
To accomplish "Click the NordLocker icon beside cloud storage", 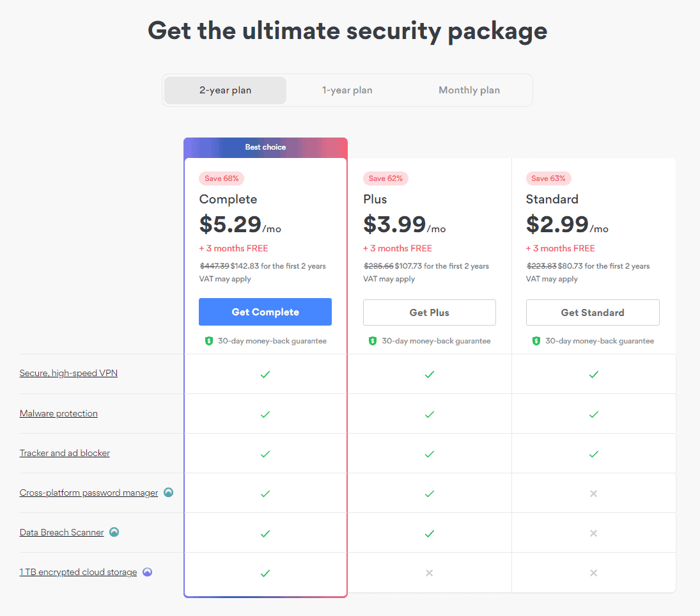I will point(147,572).
